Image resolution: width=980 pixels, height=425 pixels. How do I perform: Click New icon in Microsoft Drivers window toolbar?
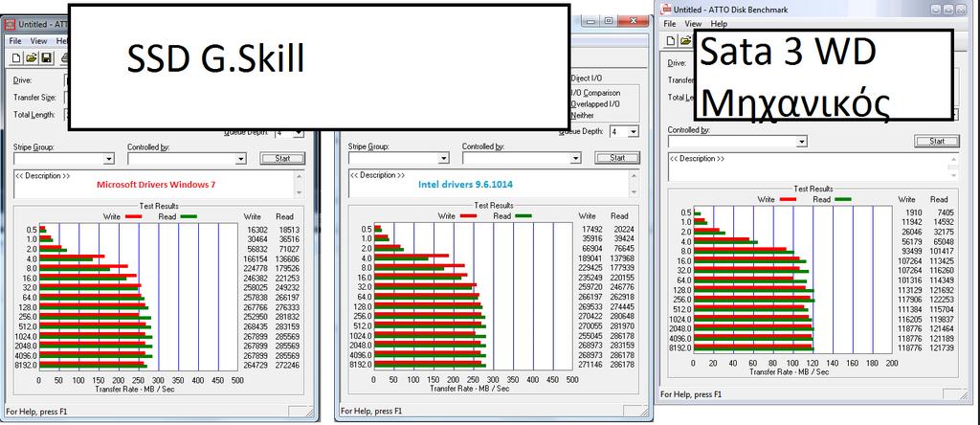tap(16, 58)
